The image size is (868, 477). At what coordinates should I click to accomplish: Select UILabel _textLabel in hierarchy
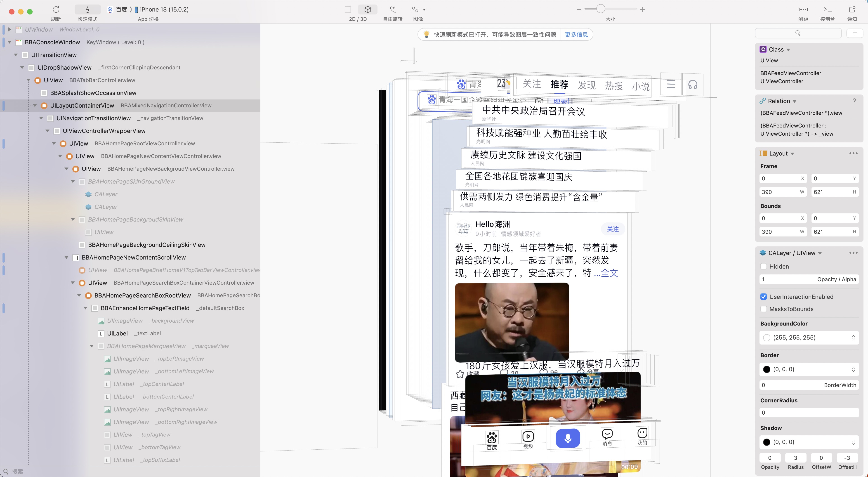[x=117, y=333]
